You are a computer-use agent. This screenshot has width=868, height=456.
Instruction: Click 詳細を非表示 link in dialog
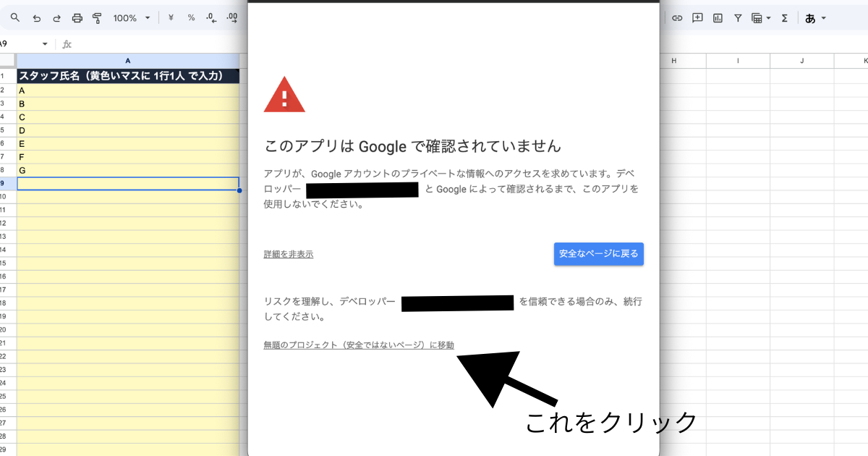click(289, 254)
